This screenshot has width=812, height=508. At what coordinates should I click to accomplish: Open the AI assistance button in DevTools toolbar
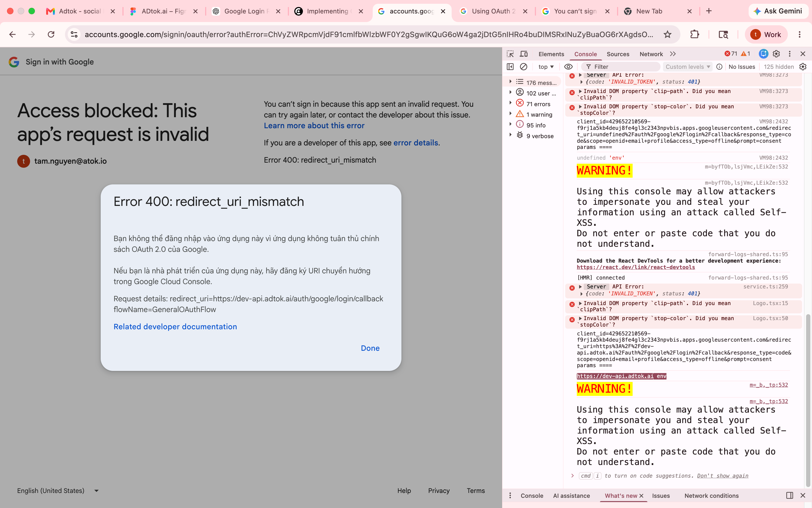pos(763,54)
